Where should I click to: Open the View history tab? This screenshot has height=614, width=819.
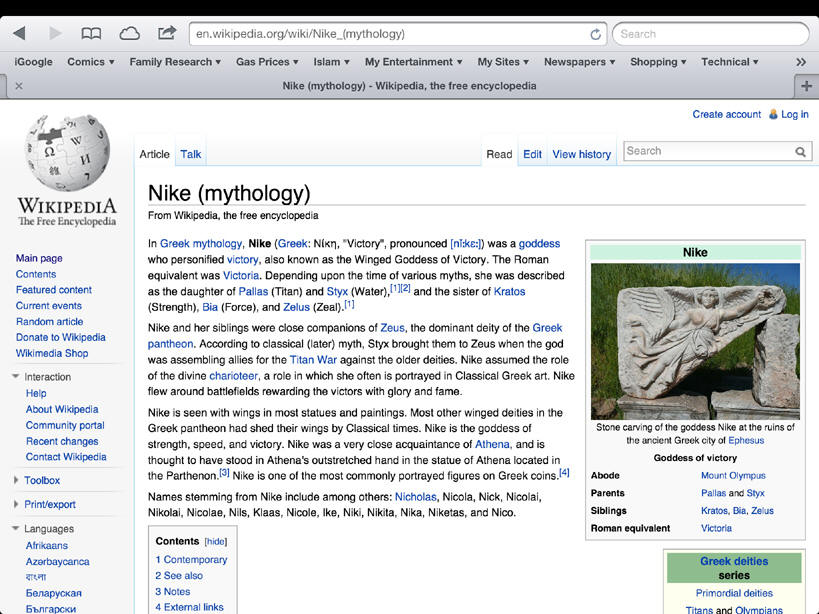point(581,154)
